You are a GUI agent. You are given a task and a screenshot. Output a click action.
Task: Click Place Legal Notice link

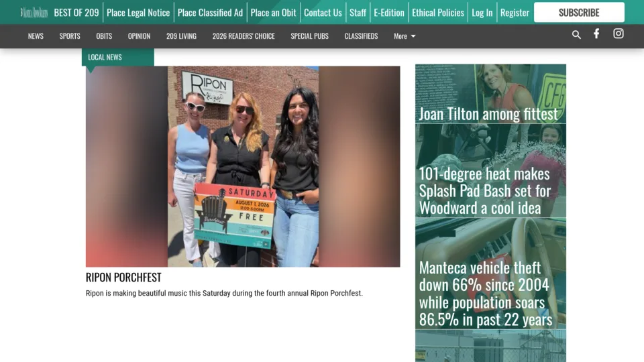138,13
